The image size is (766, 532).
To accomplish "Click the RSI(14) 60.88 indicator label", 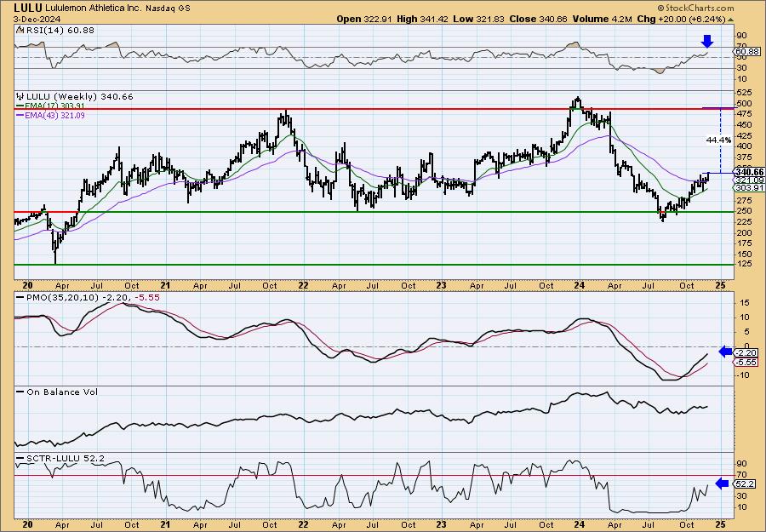I will (x=60, y=30).
